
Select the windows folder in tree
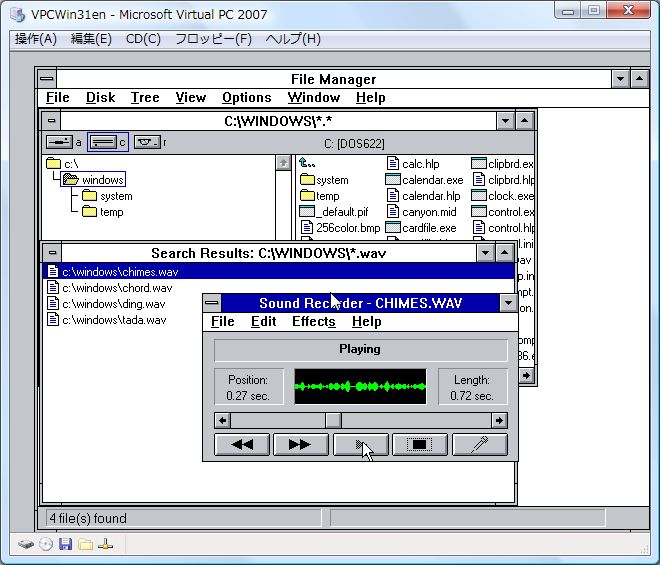coord(93,180)
